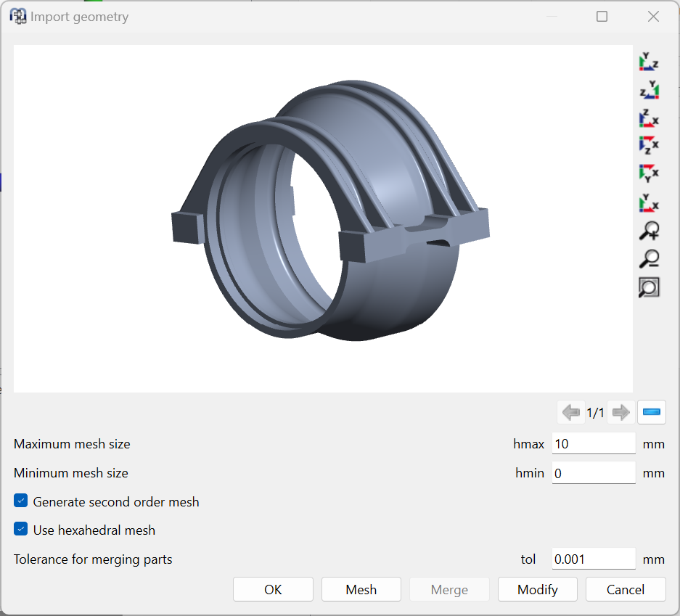
Task: Select the Z-X view orientation icon
Action: pos(649,118)
